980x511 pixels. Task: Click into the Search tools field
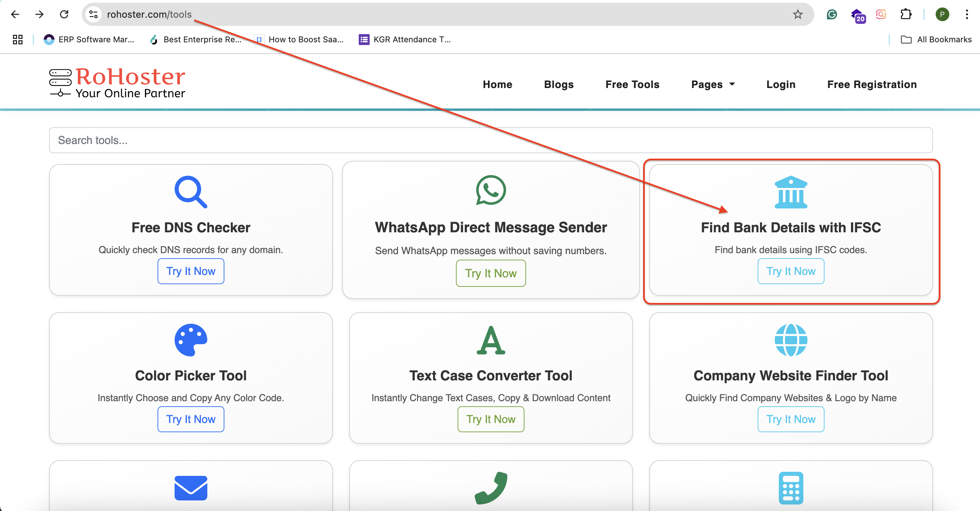coord(490,140)
